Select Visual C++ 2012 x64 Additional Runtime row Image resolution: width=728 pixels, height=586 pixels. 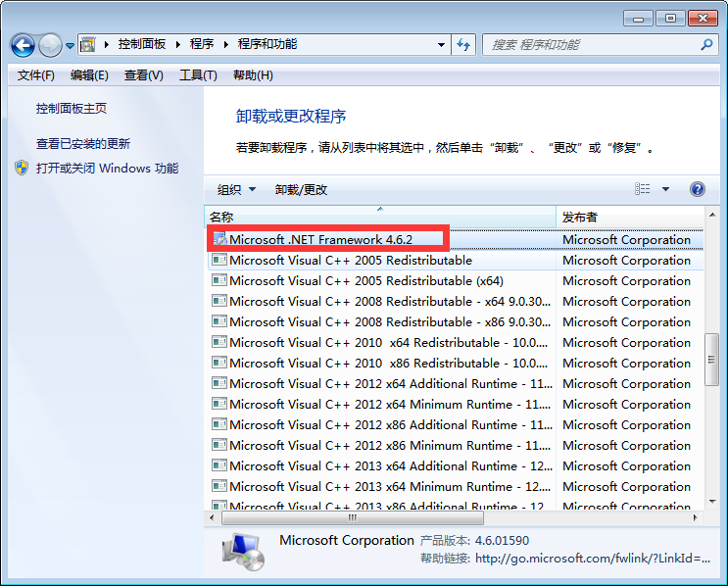tap(455, 383)
